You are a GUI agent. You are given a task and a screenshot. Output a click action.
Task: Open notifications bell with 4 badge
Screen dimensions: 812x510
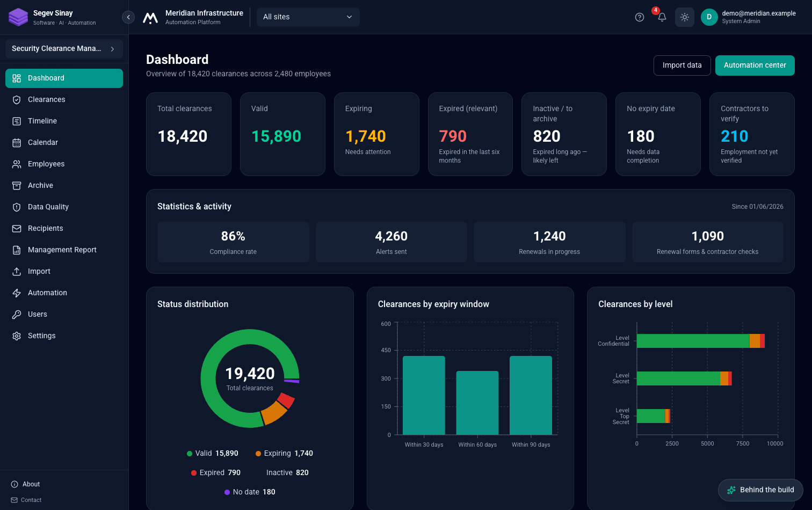[x=662, y=17]
